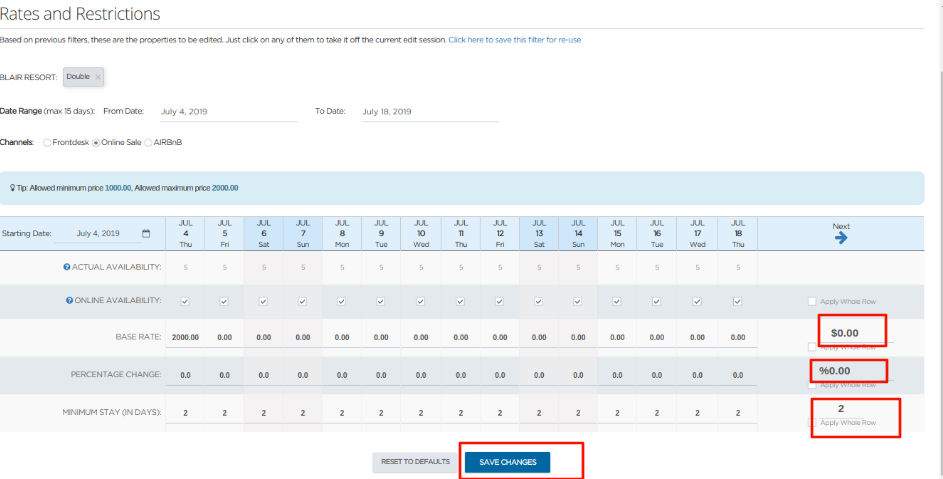Check Apply Whole Row for Percentage Change
The width and height of the screenshot is (943, 479).
[x=812, y=385]
